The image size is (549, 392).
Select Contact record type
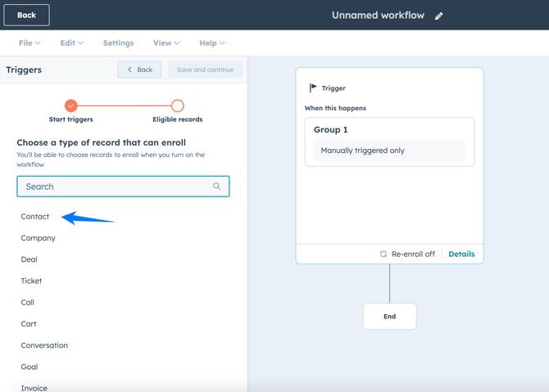pyautogui.click(x=35, y=217)
